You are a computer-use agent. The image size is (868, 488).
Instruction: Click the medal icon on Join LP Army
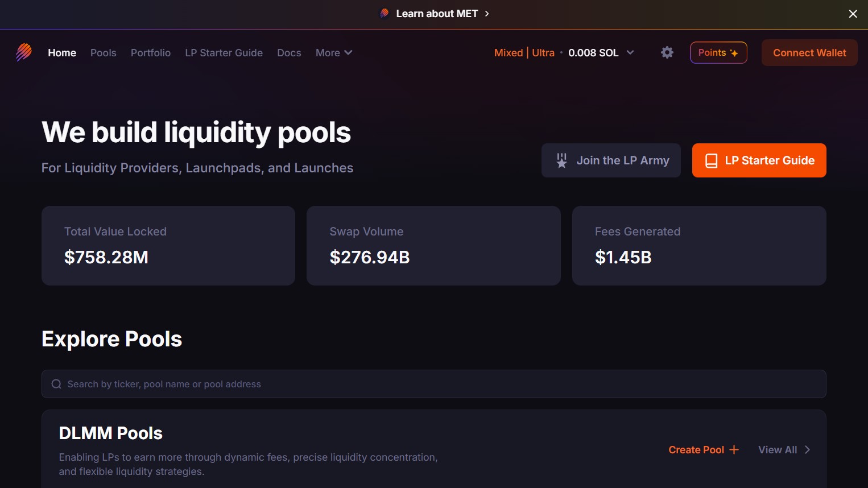[561, 160]
